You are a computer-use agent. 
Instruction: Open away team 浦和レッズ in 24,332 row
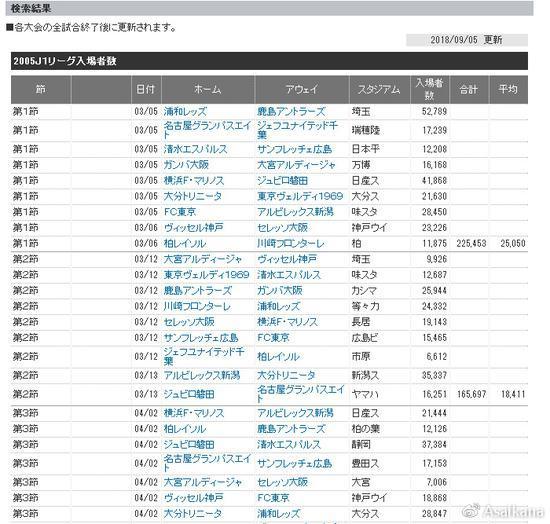[279, 306]
